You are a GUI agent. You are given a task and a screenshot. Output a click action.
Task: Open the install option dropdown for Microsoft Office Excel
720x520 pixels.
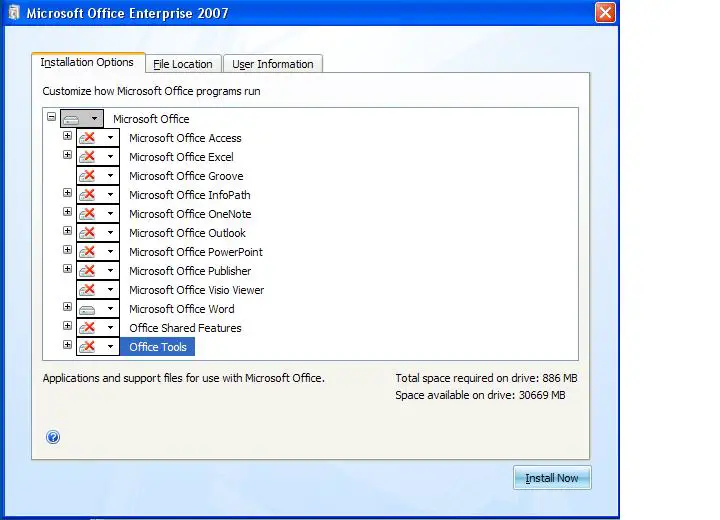click(110, 157)
